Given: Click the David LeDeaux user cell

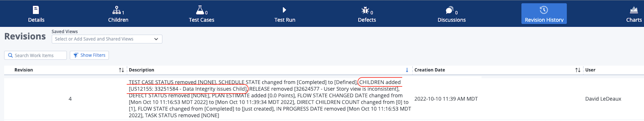Looking at the screenshot, I should (x=603, y=99).
